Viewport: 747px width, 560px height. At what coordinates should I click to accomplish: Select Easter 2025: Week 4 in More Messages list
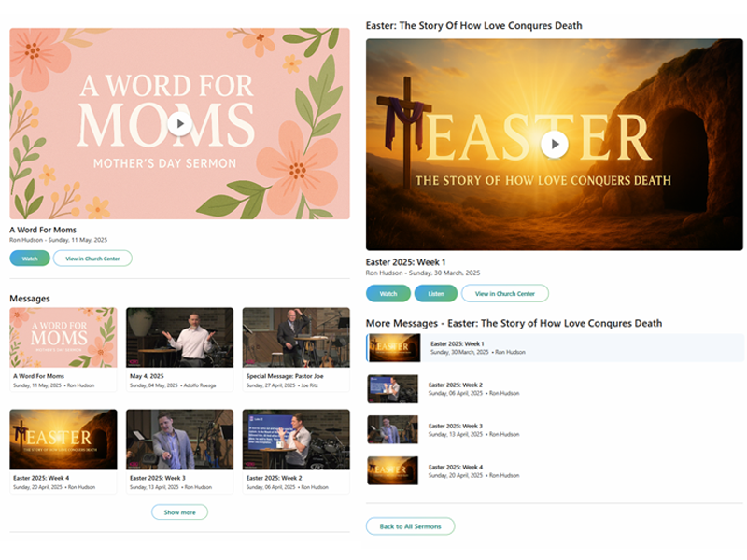click(555, 471)
